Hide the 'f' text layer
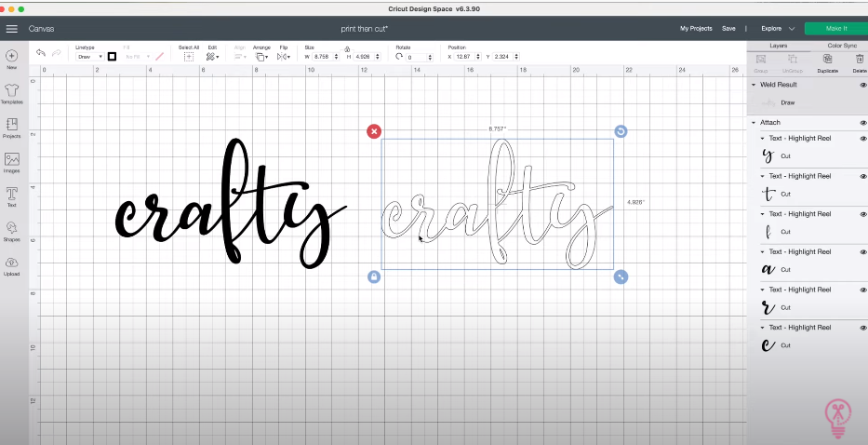The image size is (868, 445). [862, 214]
